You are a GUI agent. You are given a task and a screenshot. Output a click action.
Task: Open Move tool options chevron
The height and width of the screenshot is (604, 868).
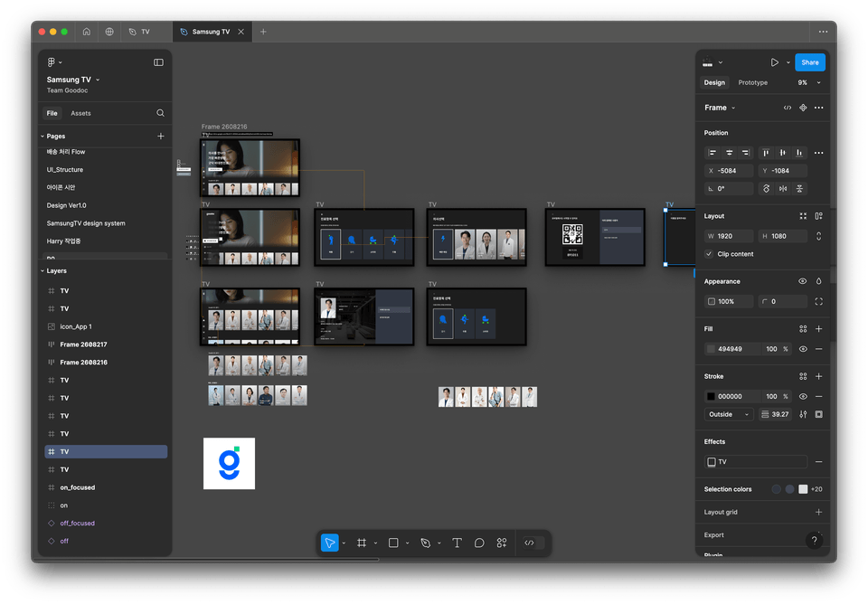coord(344,543)
